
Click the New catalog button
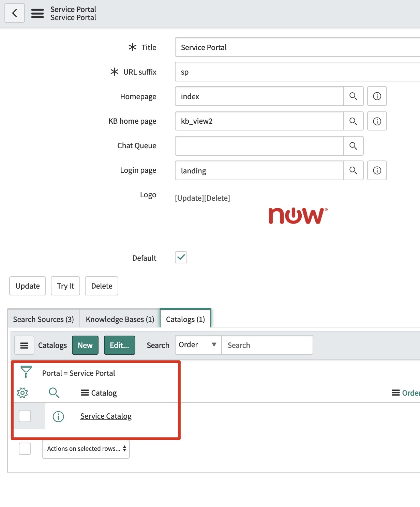tap(85, 345)
